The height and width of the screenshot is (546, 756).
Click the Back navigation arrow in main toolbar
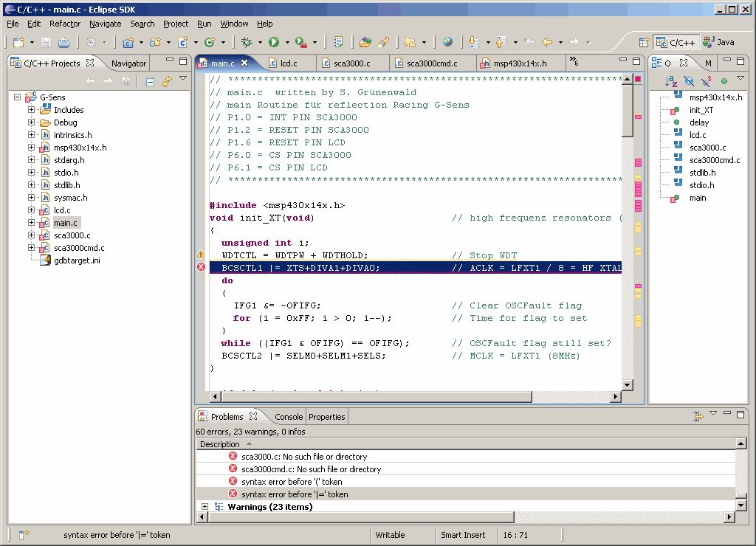click(547, 42)
